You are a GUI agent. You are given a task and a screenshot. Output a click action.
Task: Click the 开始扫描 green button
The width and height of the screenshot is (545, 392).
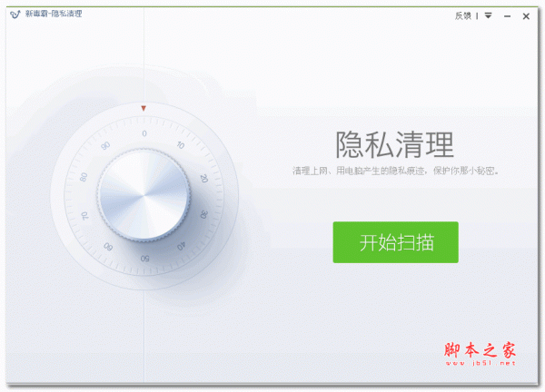[x=395, y=242]
